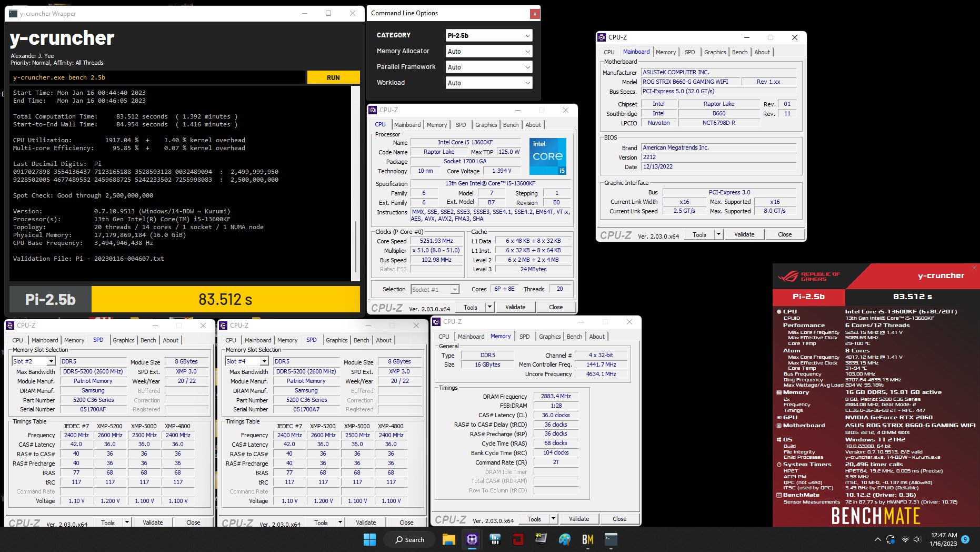Open the white bars app icon next to CPU-Z in taskbar

pos(495,539)
